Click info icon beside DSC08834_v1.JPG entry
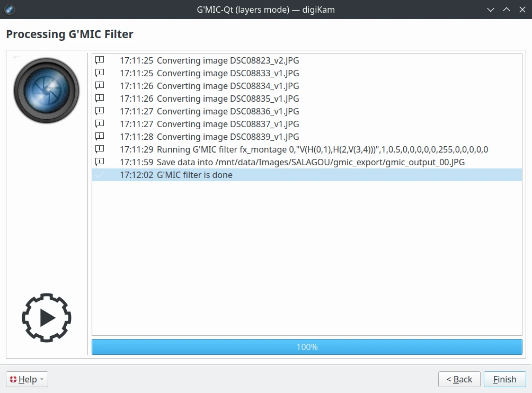This screenshot has height=393, width=532. (99, 86)
